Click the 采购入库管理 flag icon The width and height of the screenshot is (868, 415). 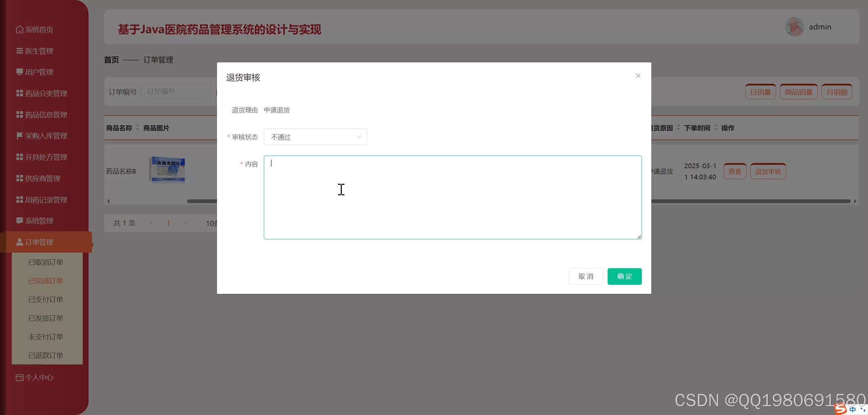coord(19,136)
